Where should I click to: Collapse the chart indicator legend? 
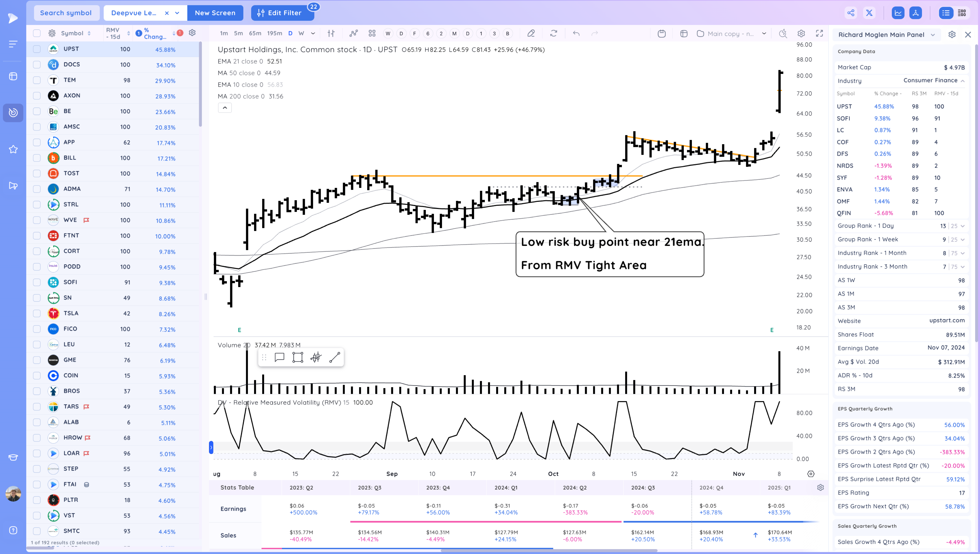(225, 108)
